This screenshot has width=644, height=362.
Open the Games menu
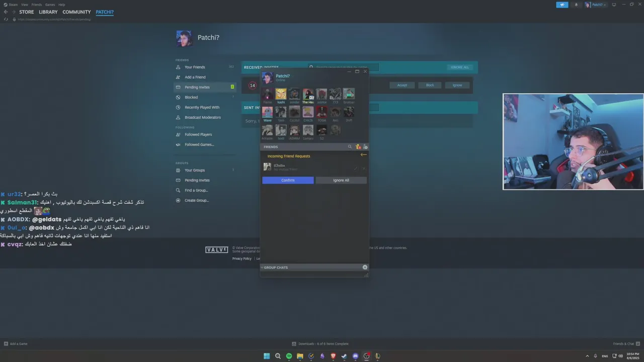[x=50, y=5]
